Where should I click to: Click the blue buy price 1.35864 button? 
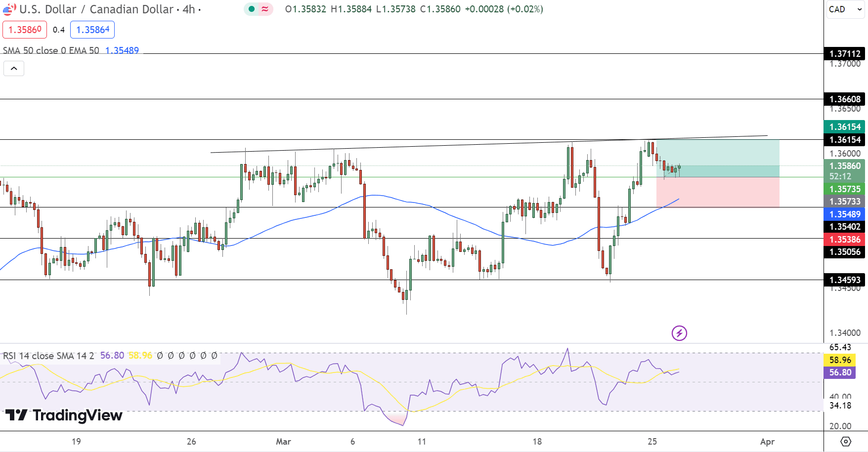point(92,30)
